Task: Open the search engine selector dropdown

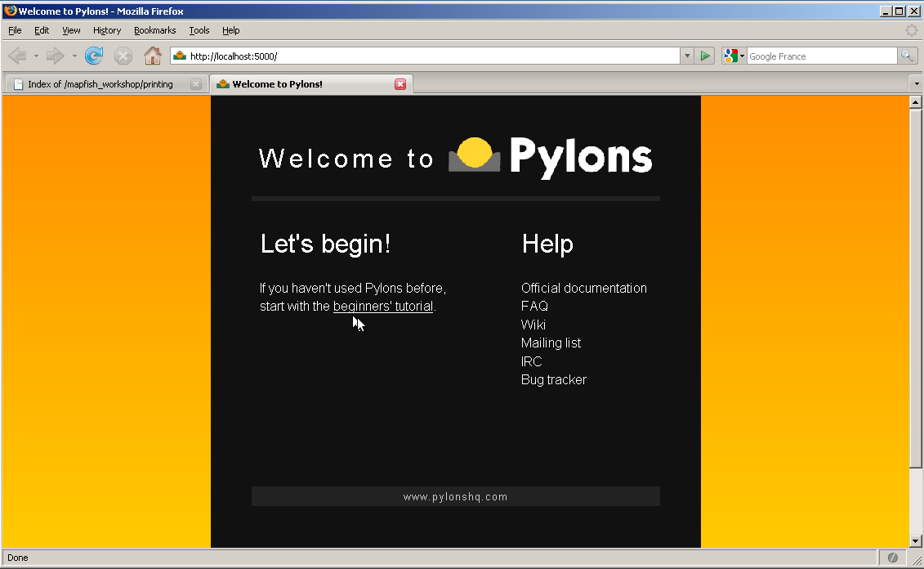Action: pyautogui.click(x=734, y=56)
